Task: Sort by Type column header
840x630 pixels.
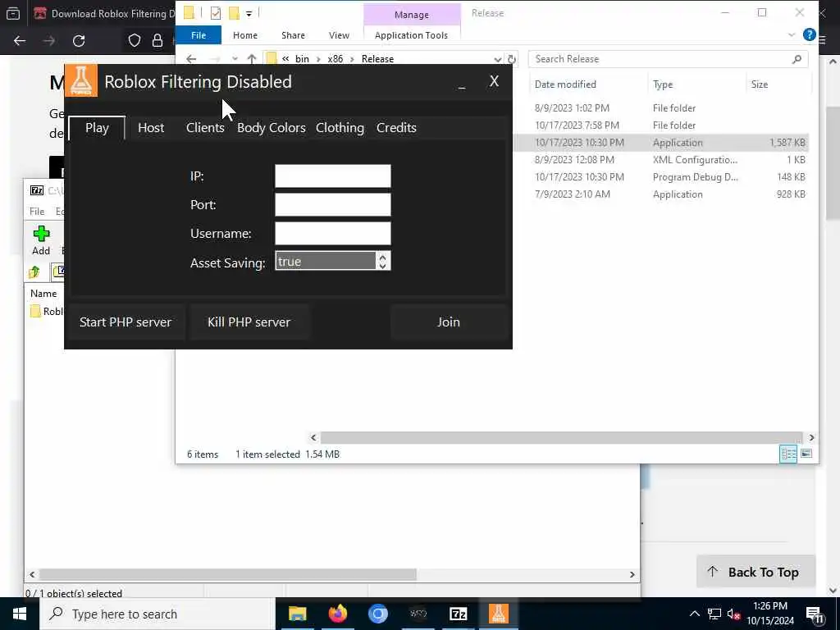Action: (x=663, y=84)
